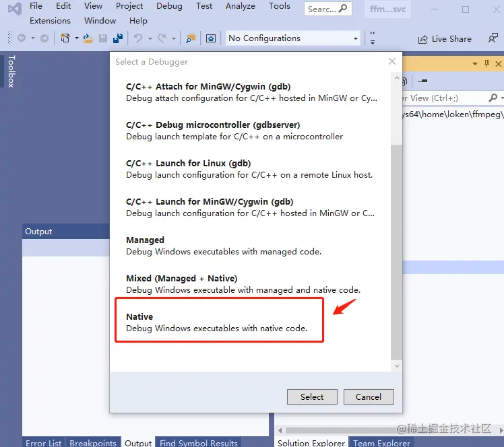Viewport: 504px width, 447px height.
Task: Click Solution Explorer search magnifier icon
Action: (x=493, y=98)
